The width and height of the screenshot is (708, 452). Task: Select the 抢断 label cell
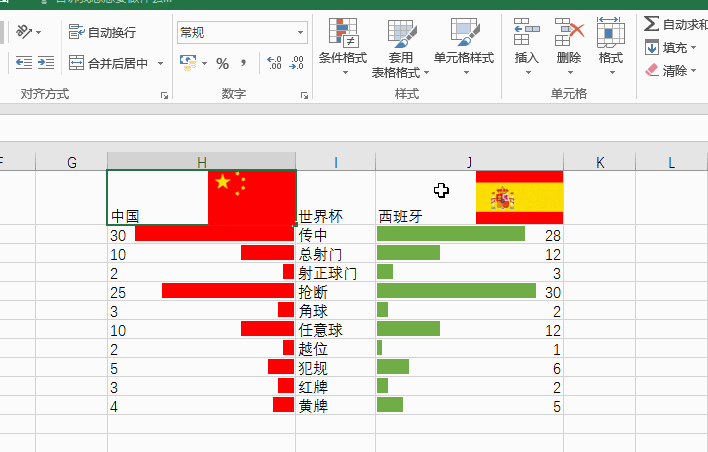click(335, 292)
